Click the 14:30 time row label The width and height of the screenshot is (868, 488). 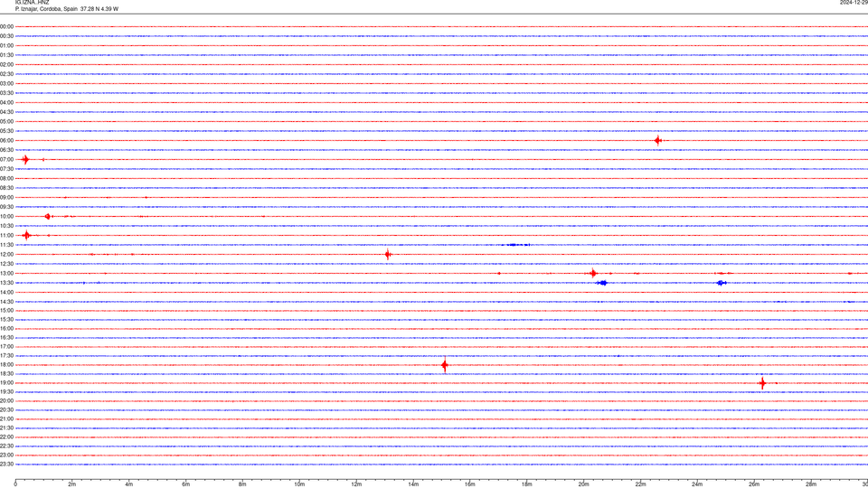click(6, 302)
